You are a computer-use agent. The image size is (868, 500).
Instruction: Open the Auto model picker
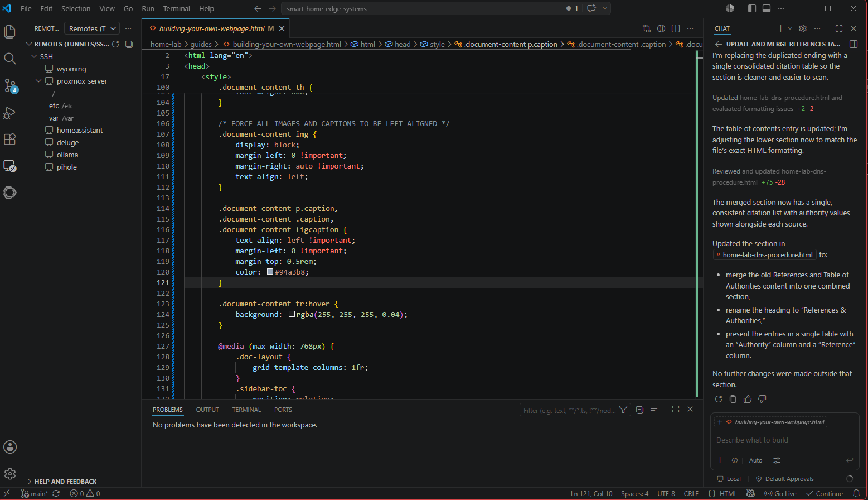click(x=755, y=460)
